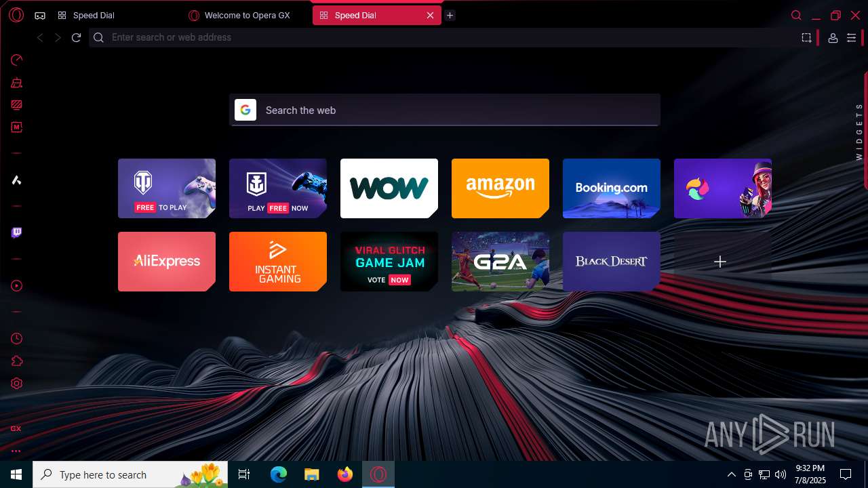Go forward with the forward arrow
Screen dimensions: 868x488
pyautogui.click(x=58, y=37)
